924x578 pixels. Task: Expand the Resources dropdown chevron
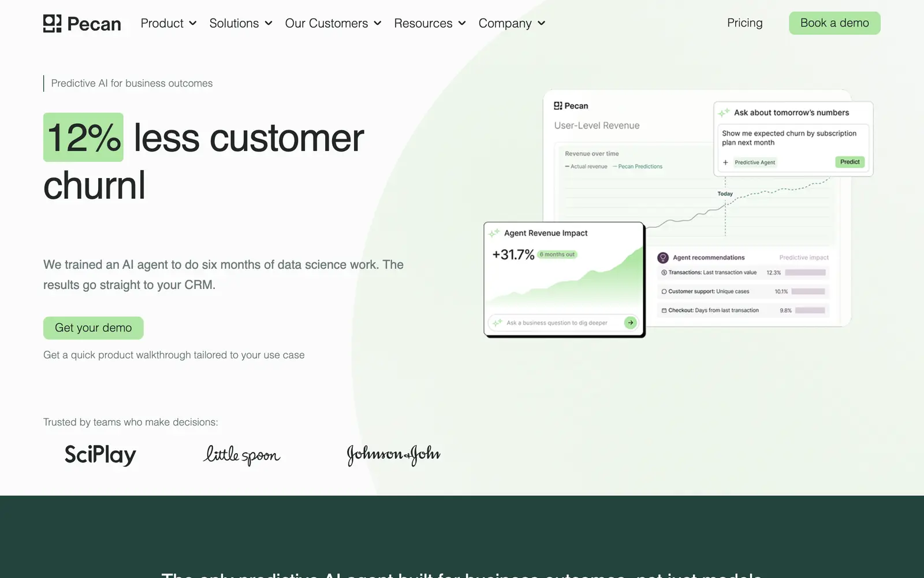pos(462,23)
